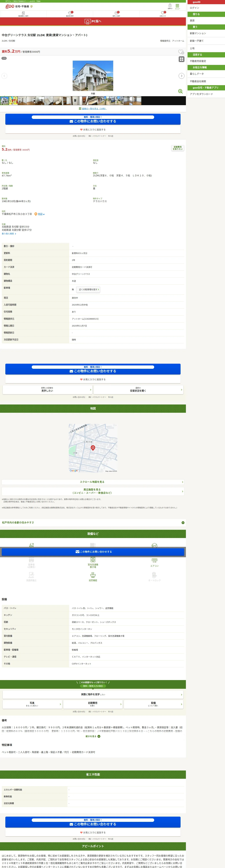This screenshot has height=868, width=225.
Task: Click the red property pin on the map
Action: tap(93, 448)
